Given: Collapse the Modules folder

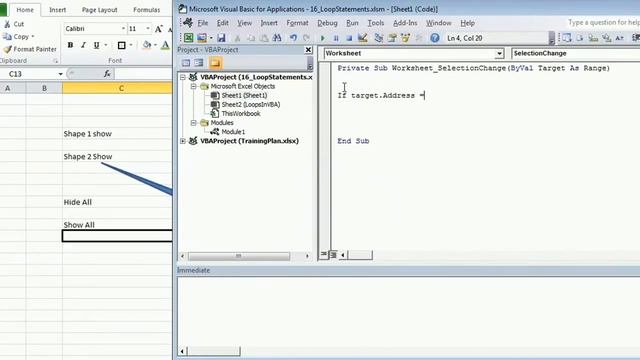Looking at the screenshot, I should click(x=193, y=122).
